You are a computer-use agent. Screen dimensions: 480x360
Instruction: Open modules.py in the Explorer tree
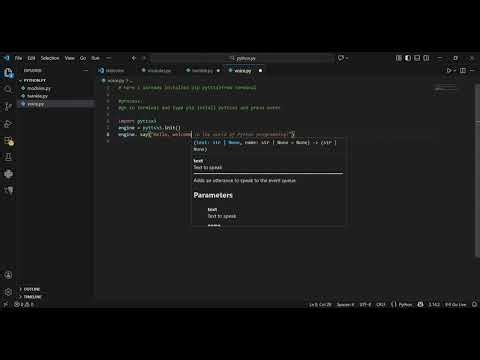(x=39, y=88)
